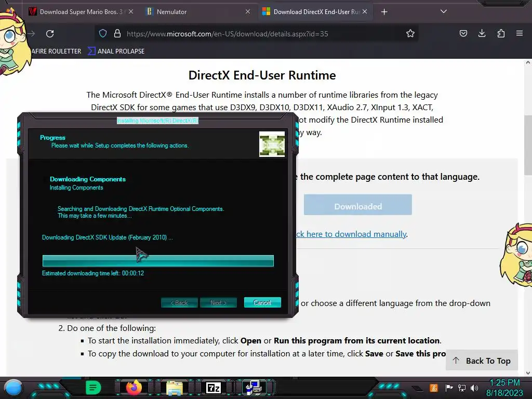Open the Action Center flag tray icon
532x399 pixels.
[449, 388]
